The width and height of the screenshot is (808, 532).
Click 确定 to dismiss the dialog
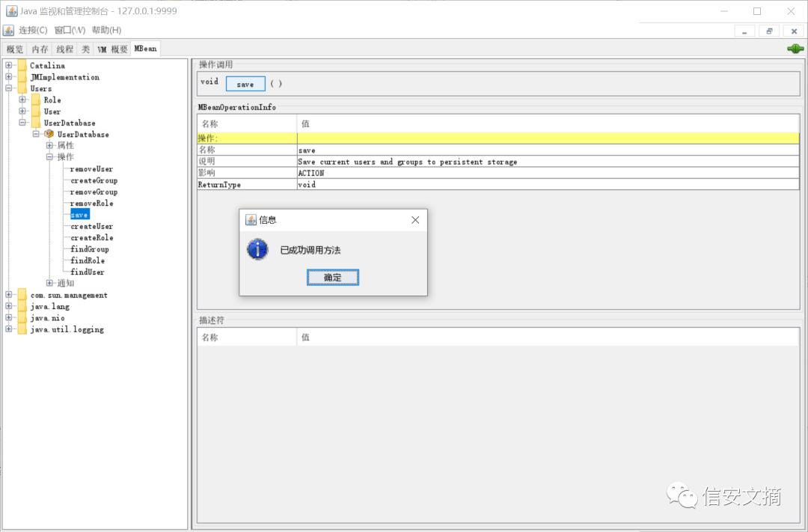[333, 278]
